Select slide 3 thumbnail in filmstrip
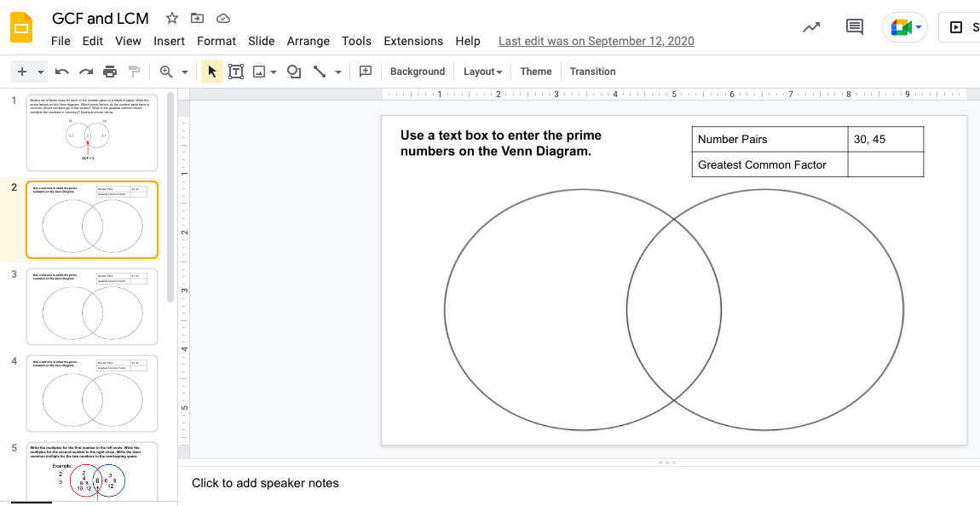980x506 pixels. tap(92, 307)
